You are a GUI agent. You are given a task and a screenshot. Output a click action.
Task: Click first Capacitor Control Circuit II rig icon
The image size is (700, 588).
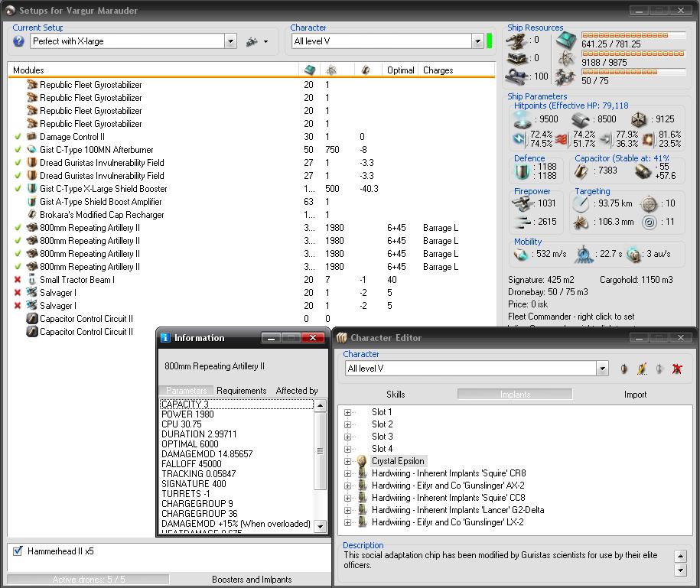point(32,319)
